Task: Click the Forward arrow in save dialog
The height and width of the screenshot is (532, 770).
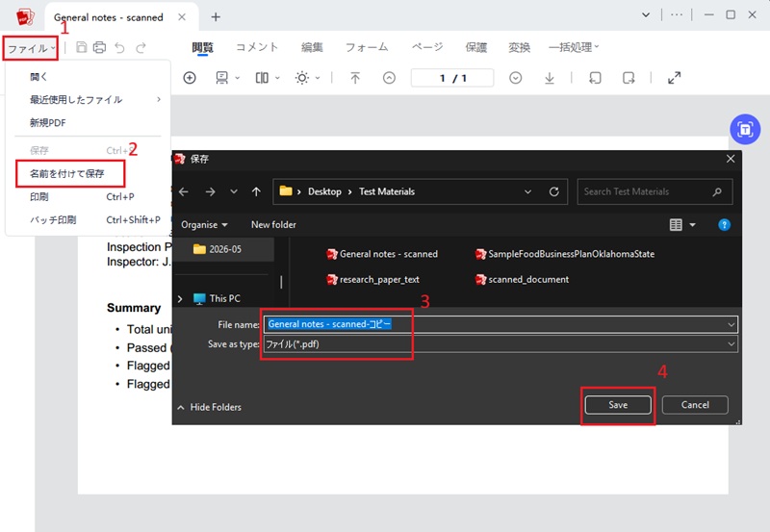Action: [210, 191]
